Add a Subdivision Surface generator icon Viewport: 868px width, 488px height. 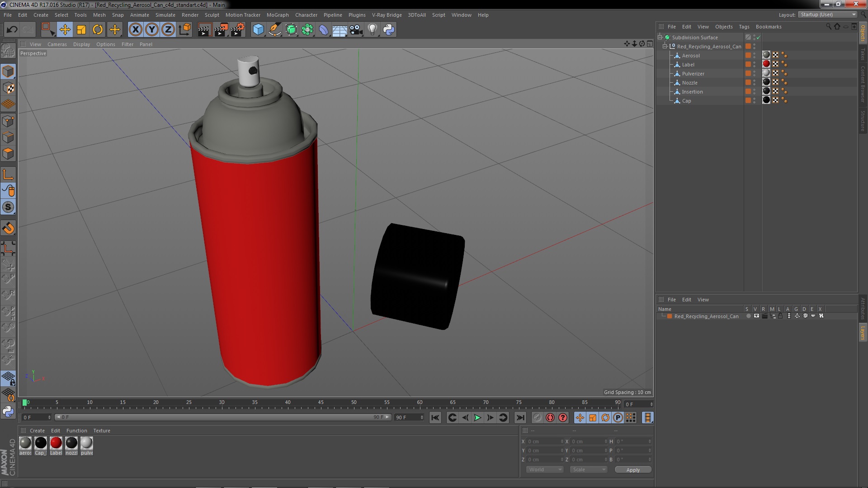291,30
